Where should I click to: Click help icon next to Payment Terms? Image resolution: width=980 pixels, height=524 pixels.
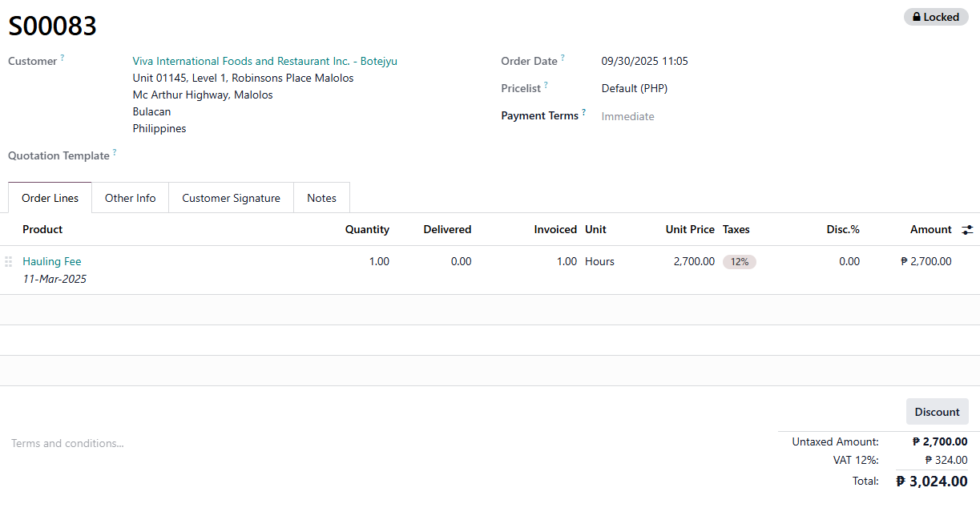click(583, 112)
